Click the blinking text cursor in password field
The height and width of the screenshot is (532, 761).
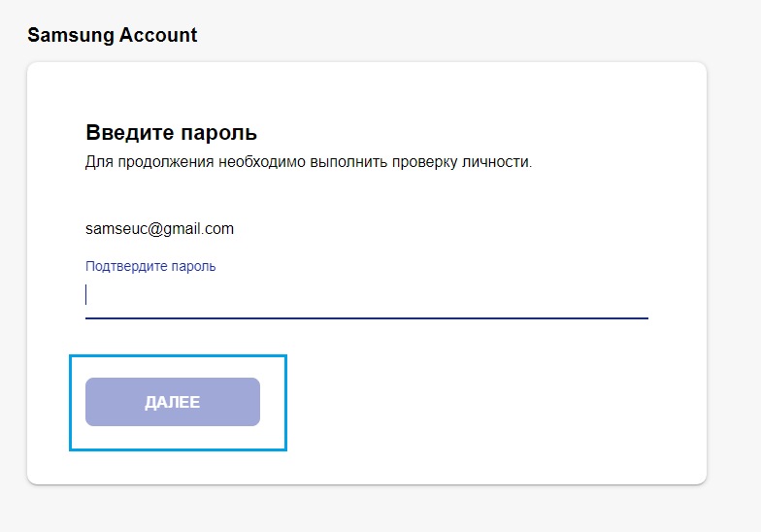point(86,295)
